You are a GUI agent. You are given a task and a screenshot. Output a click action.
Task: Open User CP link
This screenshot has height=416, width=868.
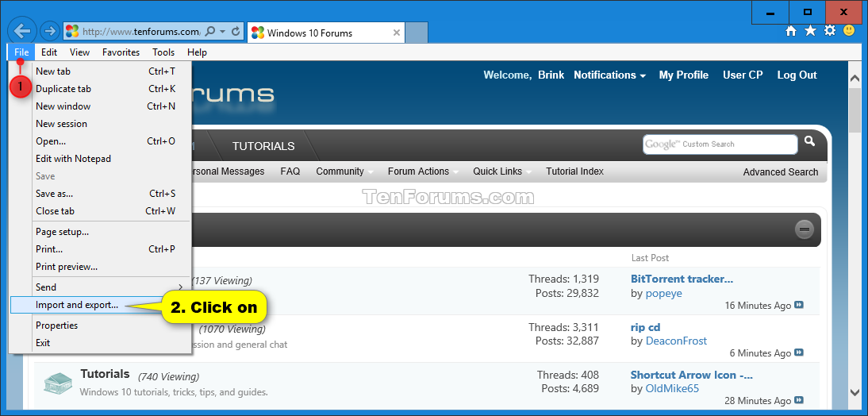coord(743,75)
